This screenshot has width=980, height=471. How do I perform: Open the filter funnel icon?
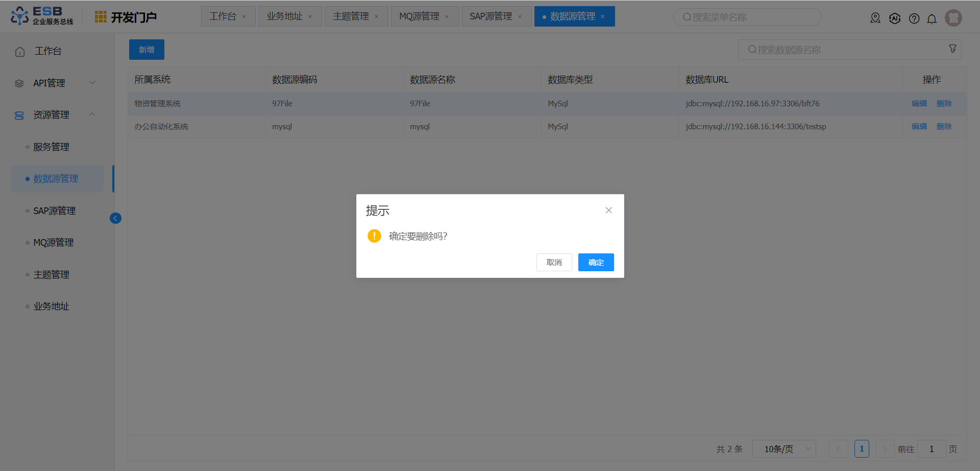(x=952, y=49)
